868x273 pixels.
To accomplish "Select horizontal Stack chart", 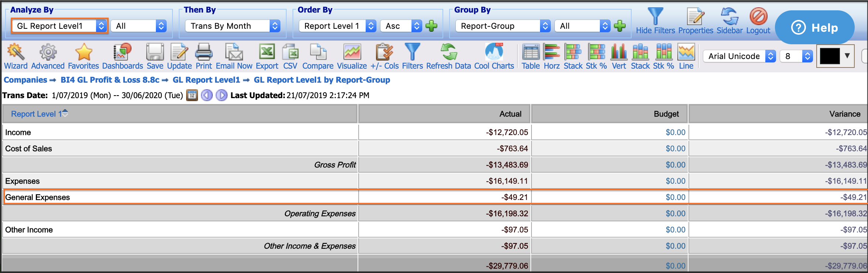I will click(x=573, y=56).
